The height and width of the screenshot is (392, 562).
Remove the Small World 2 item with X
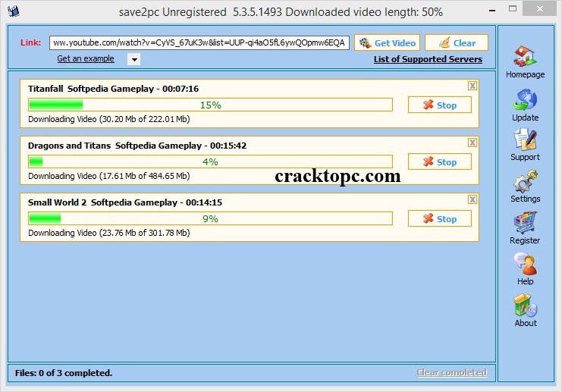tap(473, 199)
